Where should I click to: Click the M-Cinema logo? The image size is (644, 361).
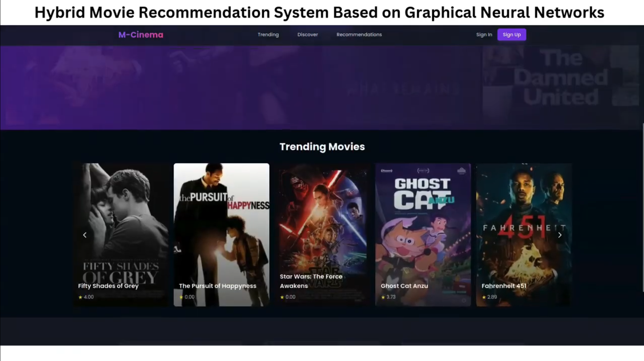tap(141, 35)
